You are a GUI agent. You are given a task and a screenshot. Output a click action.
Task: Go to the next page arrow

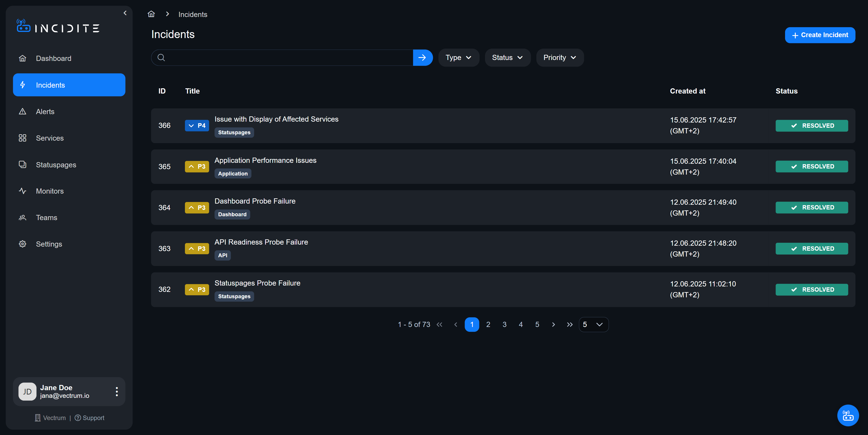click(x=553, y=324)
